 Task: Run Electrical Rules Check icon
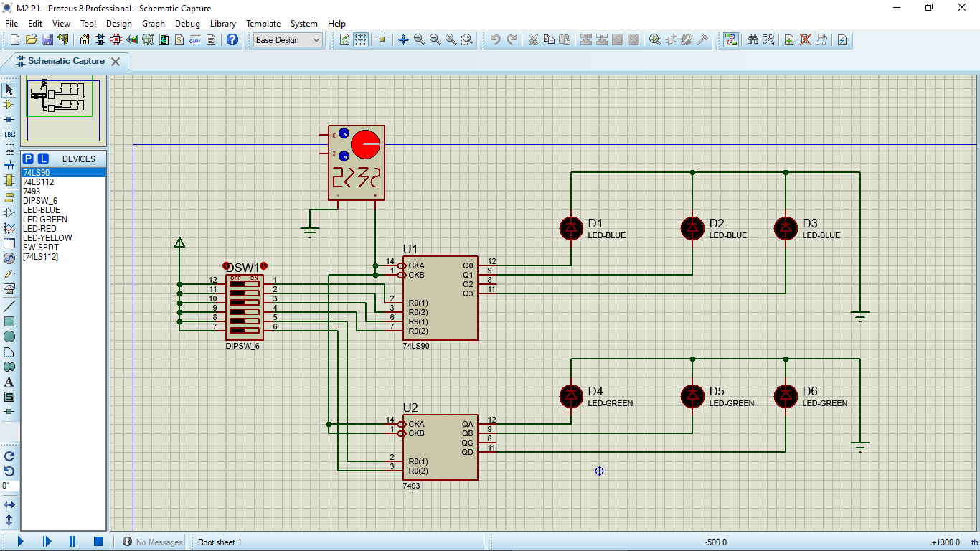(x=842, y=40)
